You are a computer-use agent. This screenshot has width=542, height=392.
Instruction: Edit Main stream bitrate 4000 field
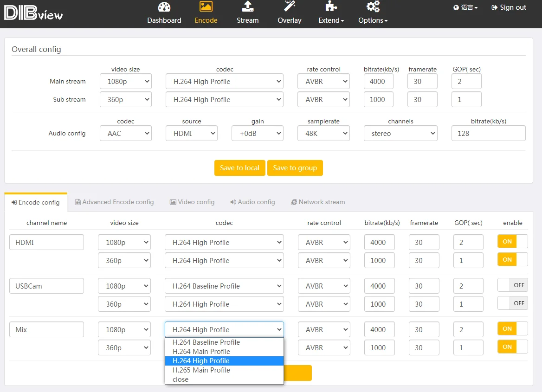click(379, 82)
